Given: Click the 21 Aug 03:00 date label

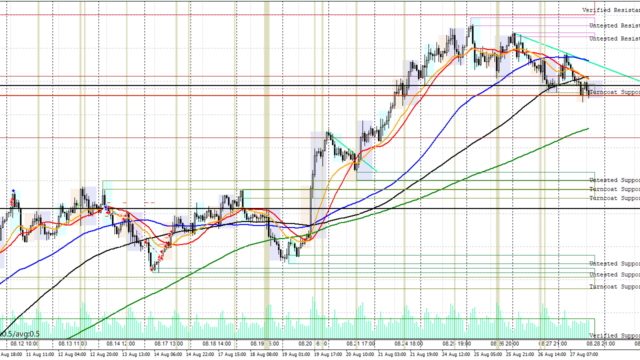Looking at the screenshot, I should (393, 353).
